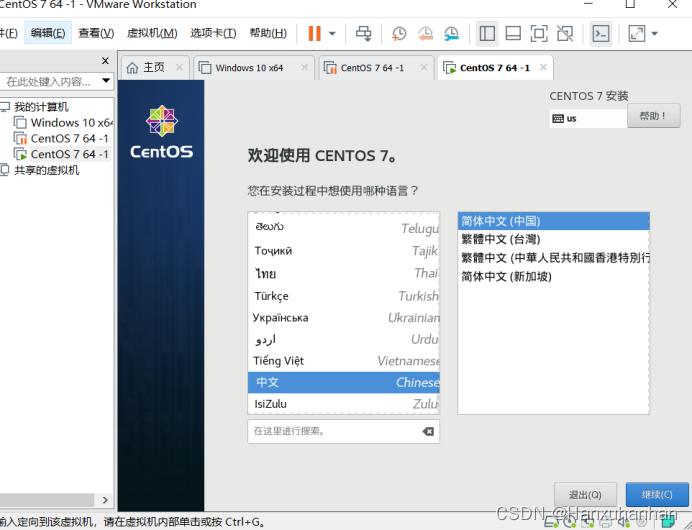
Task: Open the 编辑(E) menu
Action: [x=48, y=33]
